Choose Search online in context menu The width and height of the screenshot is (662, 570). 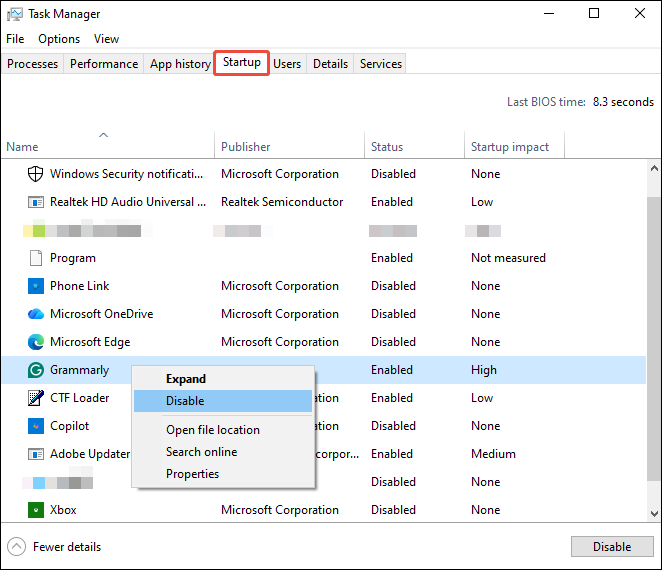(223, 452)
